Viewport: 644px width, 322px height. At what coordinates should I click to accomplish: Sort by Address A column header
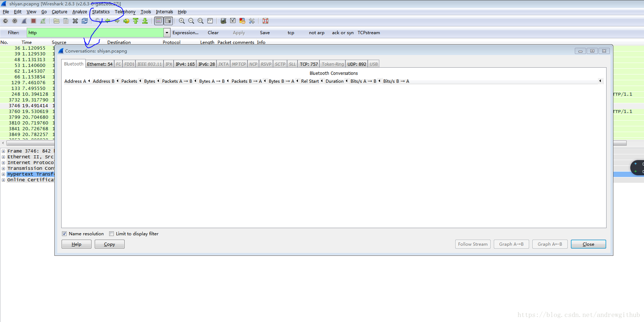(75, 81)
